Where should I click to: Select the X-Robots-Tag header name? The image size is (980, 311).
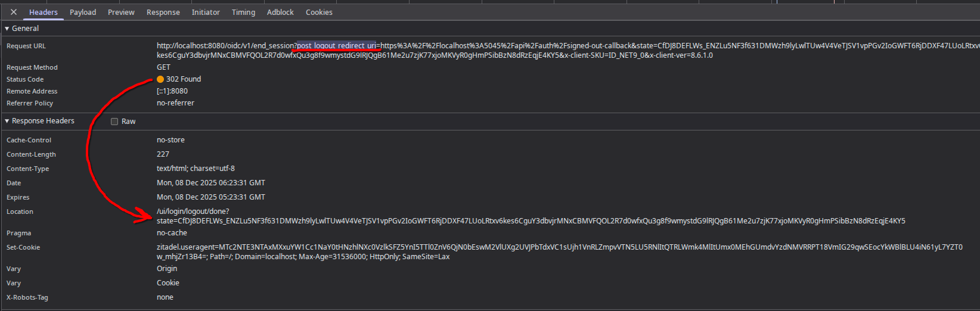[27, 297]
